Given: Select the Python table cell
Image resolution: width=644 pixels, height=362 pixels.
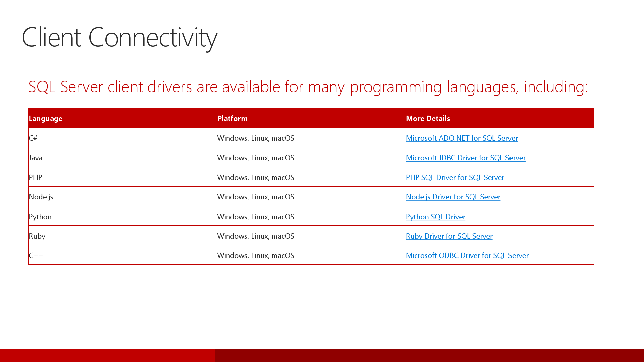Looking at the screenshot, I should click(40, 217).
